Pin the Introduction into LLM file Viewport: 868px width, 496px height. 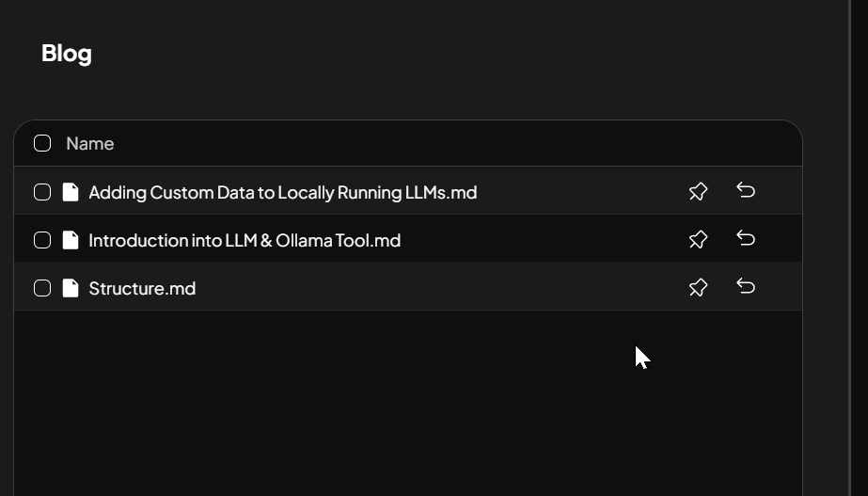tap(698, 240)
